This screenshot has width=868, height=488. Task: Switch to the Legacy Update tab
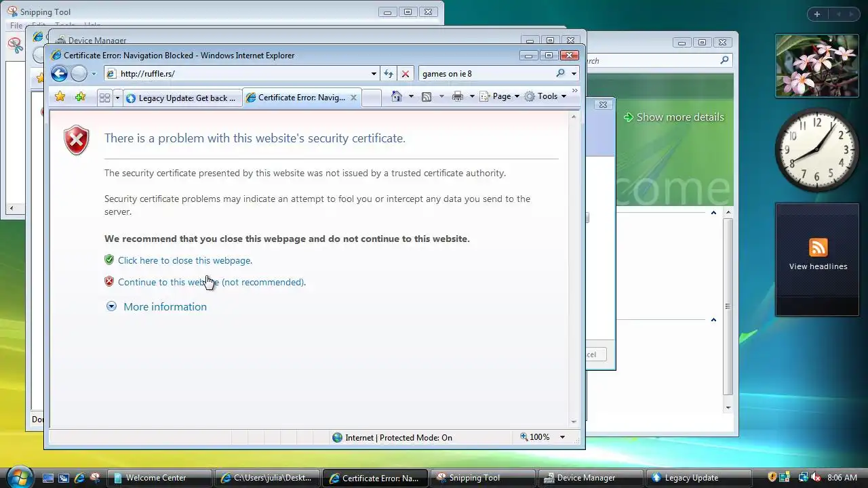click(x=181, y=98)
